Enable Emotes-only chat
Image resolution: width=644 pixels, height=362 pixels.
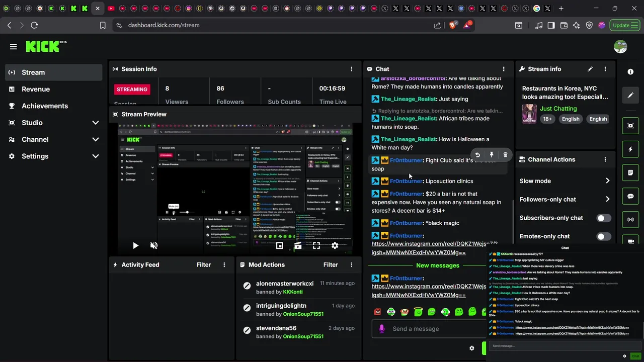[604, 236]
